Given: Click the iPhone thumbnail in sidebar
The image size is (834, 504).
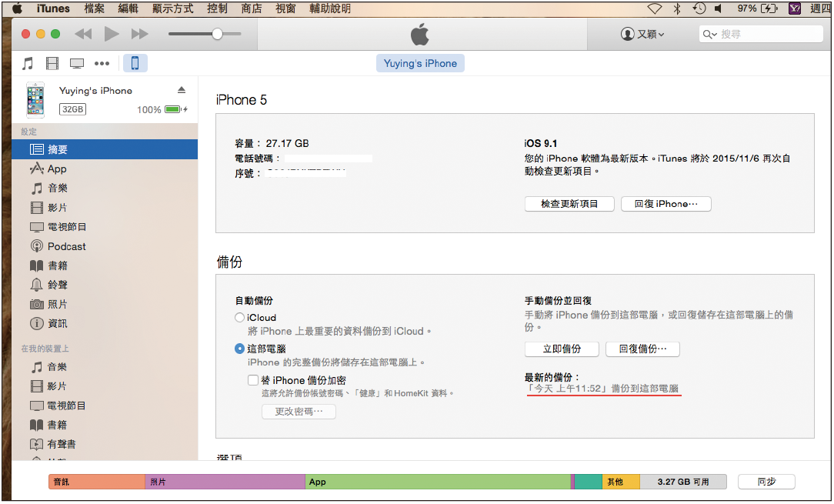Looking at the screenshot, I should [x=35, y=100].
